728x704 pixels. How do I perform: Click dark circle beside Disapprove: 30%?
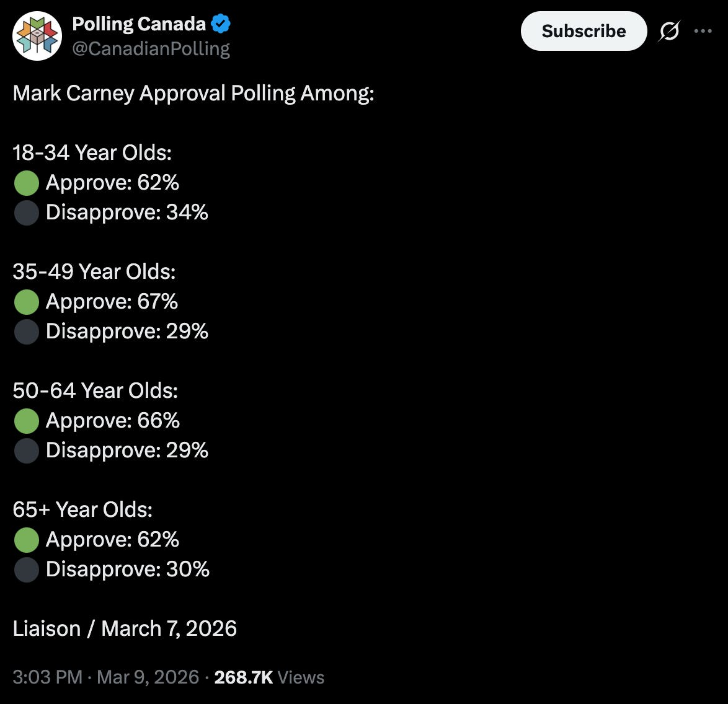(x=27, y=570)
